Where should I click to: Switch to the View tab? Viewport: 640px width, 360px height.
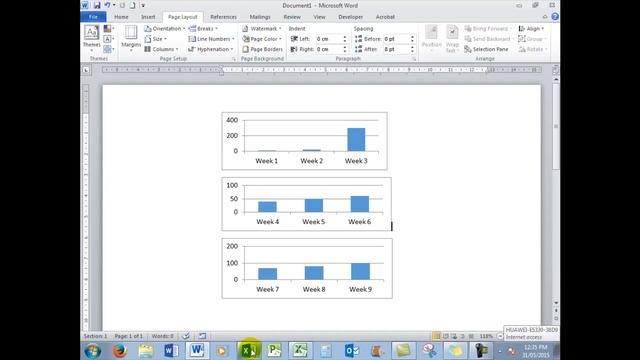pyautogui.click(x=319, y=17)
